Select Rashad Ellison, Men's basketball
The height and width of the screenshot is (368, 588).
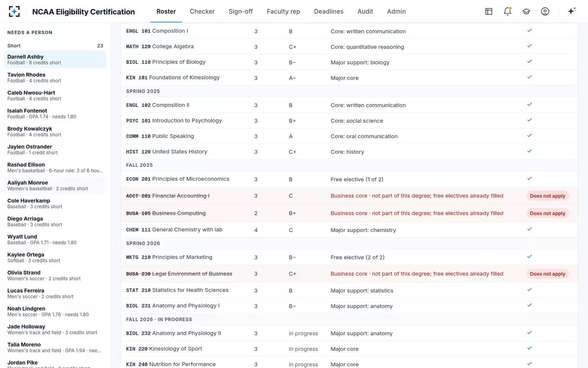[55, 168]
